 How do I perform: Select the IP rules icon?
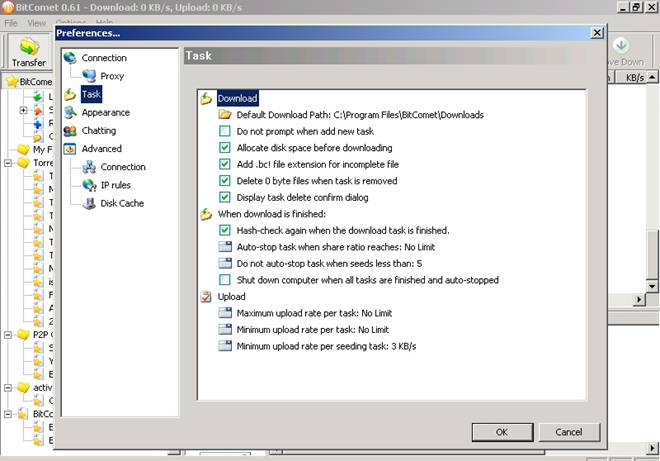click(x=89, y=185)
